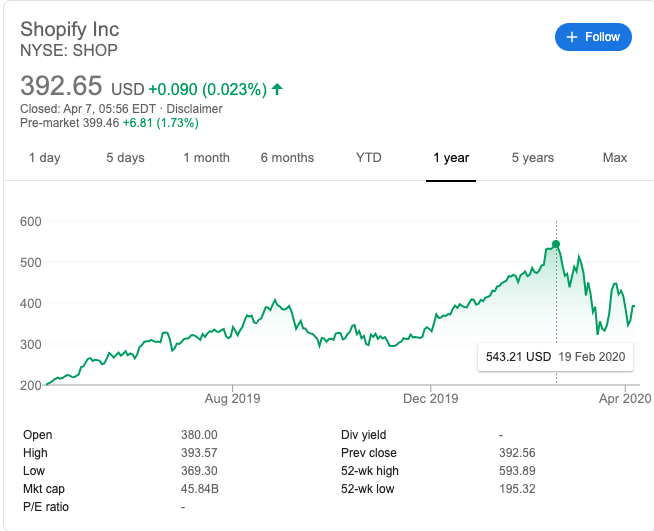Switch to the 5 days range

pos(125,158)
